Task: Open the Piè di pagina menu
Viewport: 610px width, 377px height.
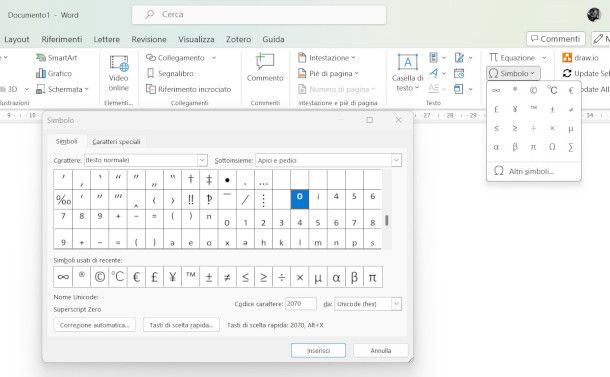Action: click(328, 73)
